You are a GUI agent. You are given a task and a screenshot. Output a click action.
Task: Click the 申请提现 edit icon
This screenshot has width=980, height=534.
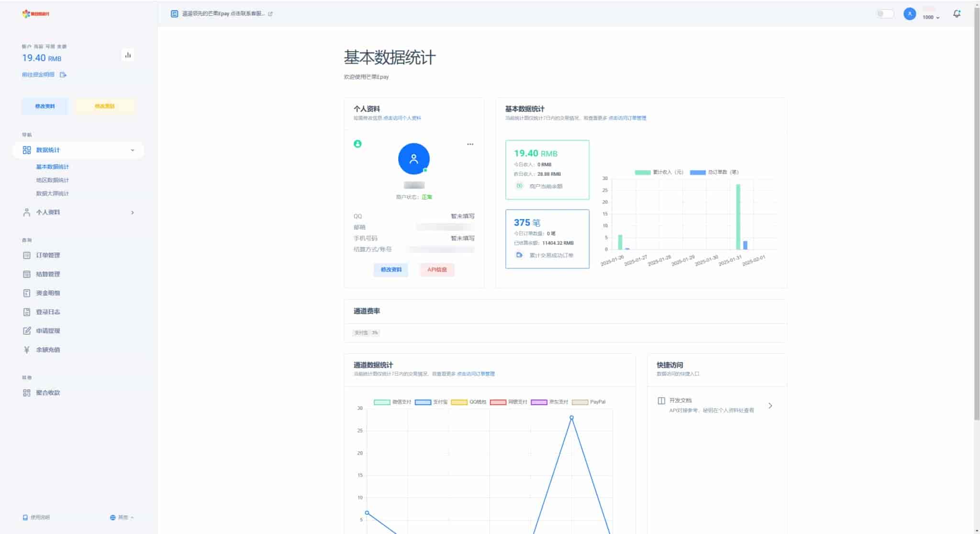pos(27,331)
